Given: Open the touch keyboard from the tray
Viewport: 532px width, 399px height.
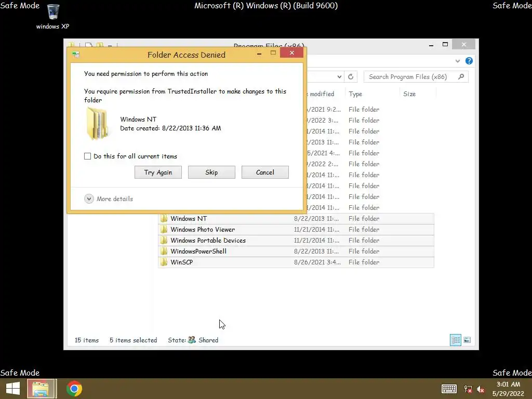Looking at the screenshot, I should point(449,389).
